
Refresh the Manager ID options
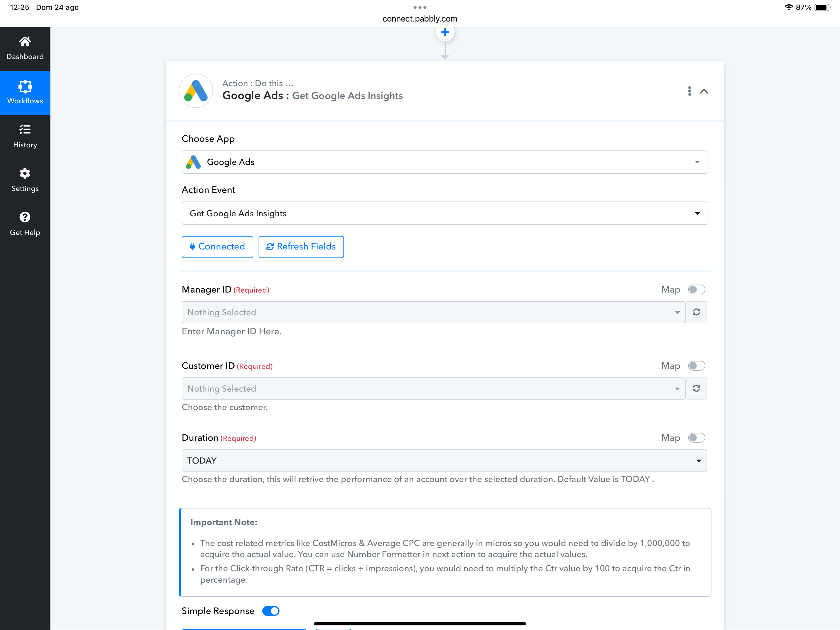pos(696,312)
